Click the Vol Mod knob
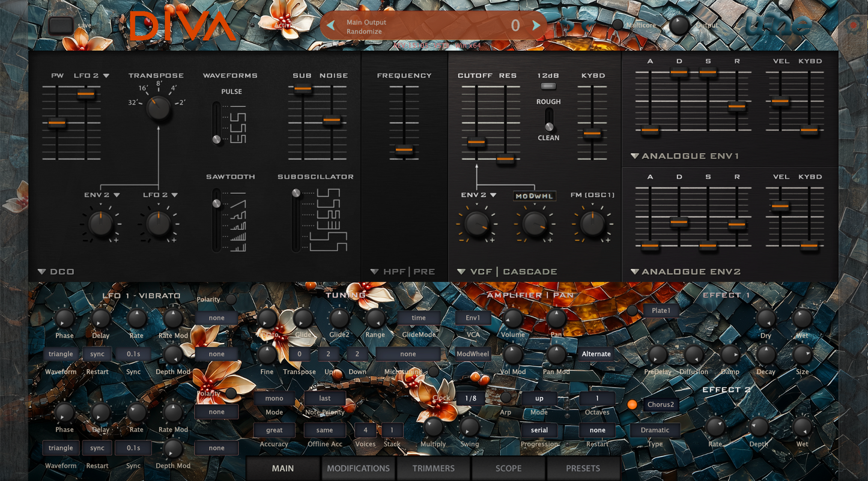The width and height of the screenshot is (868, 481). [513, 355]
